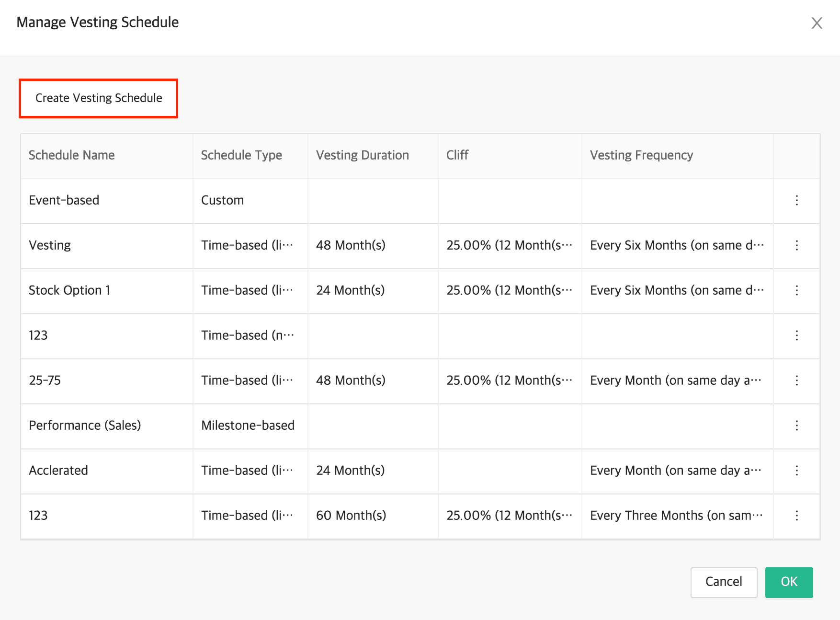Click the Schedule Type column header
The height and width of the screenshot is (620, 840).
click(x=241, y=155)
